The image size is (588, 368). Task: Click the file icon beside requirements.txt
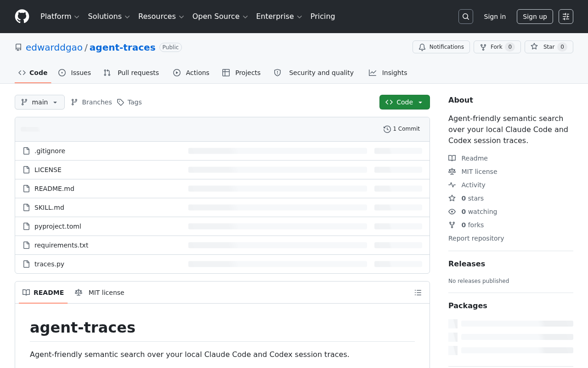pos(27,245)
